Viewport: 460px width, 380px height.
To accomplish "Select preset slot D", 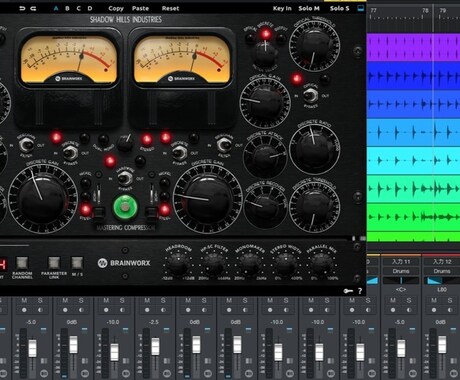I will (90, 8).
